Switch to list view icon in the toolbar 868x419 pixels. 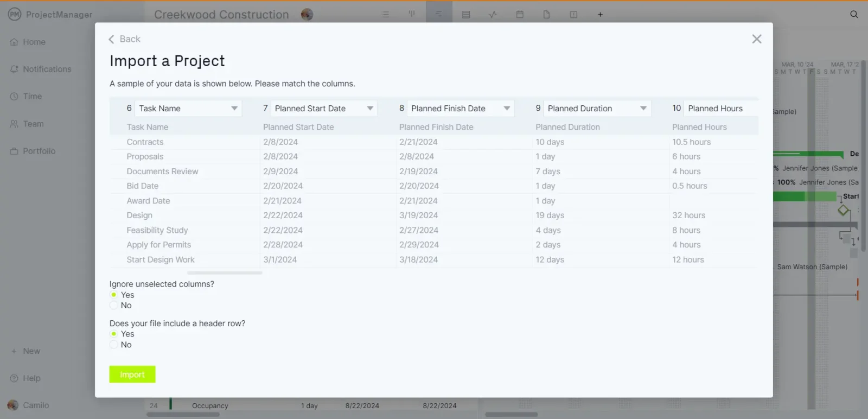click(385, 15)
